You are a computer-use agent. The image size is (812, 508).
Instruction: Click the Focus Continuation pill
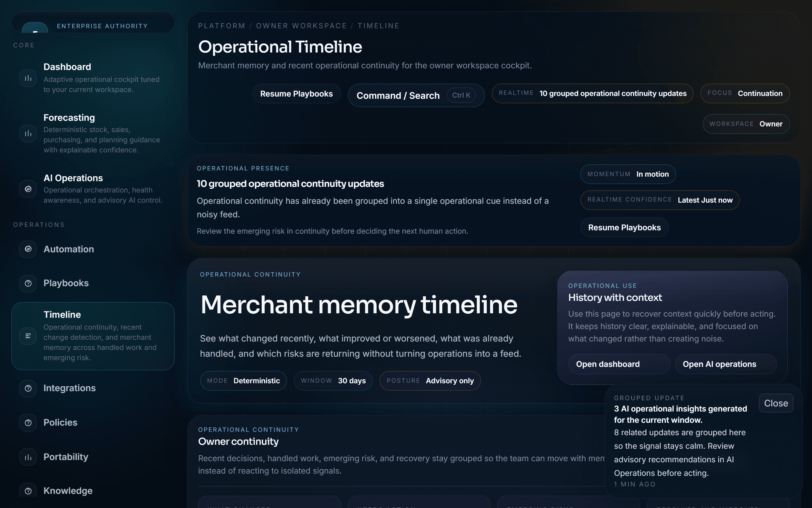(x=745, y=93)
